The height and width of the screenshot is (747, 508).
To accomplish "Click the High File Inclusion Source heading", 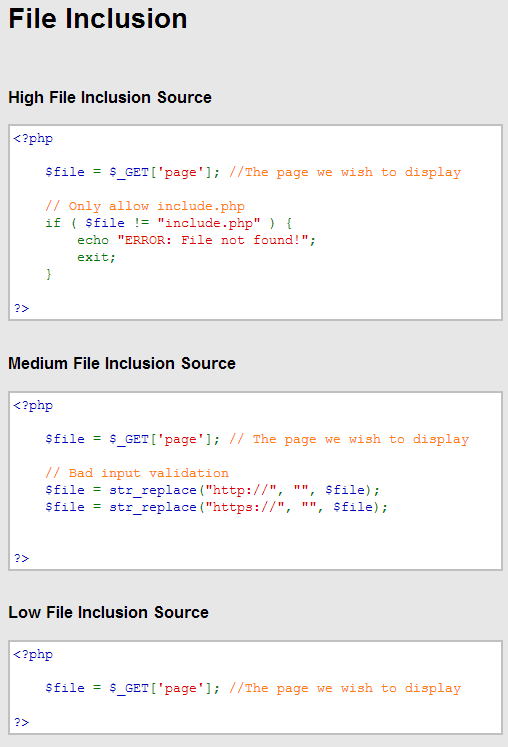I will [110, 98].
